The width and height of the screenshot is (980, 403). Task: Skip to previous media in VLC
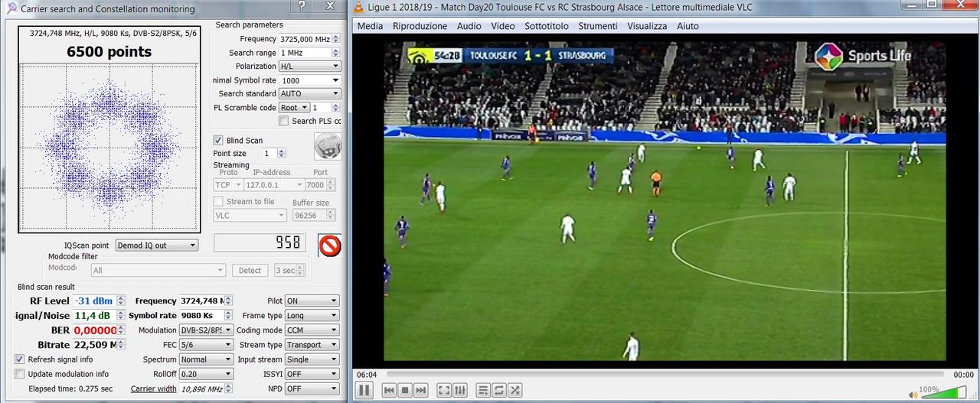pos(389,390)
